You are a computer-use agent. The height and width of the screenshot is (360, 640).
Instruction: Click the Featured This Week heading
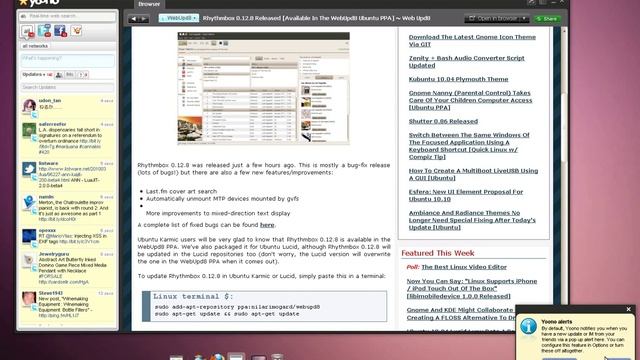[438, 253]
